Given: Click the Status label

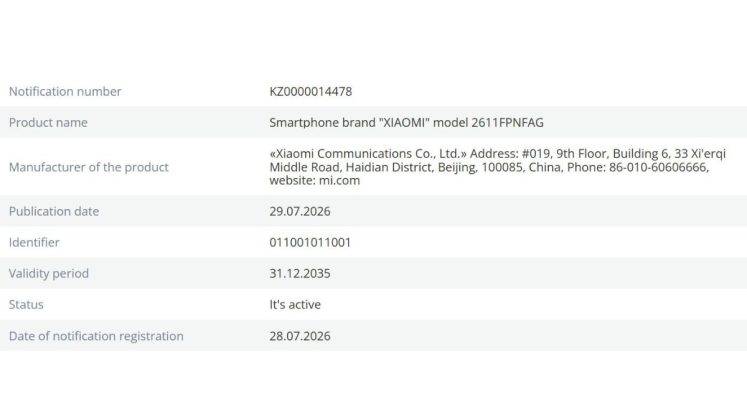Looking at the screenshot, I should pos(26,305).
